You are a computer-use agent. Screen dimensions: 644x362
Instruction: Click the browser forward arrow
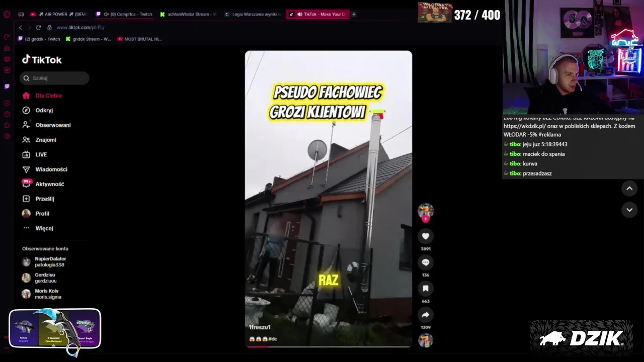[29, 28]
